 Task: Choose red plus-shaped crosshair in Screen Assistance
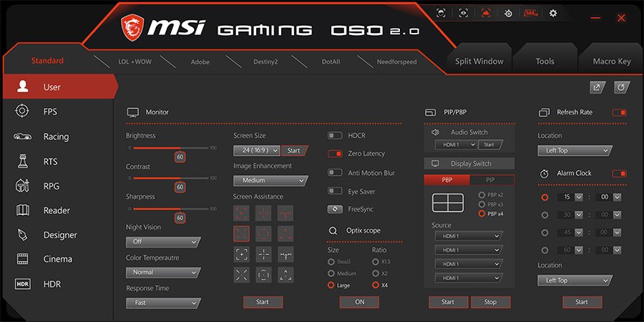pos(263,213)
